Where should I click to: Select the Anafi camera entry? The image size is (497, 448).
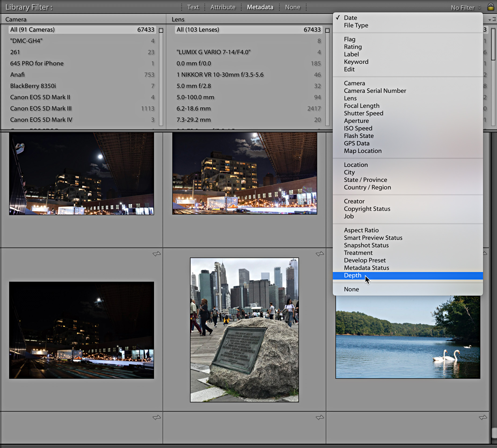(x=17, y=75)
